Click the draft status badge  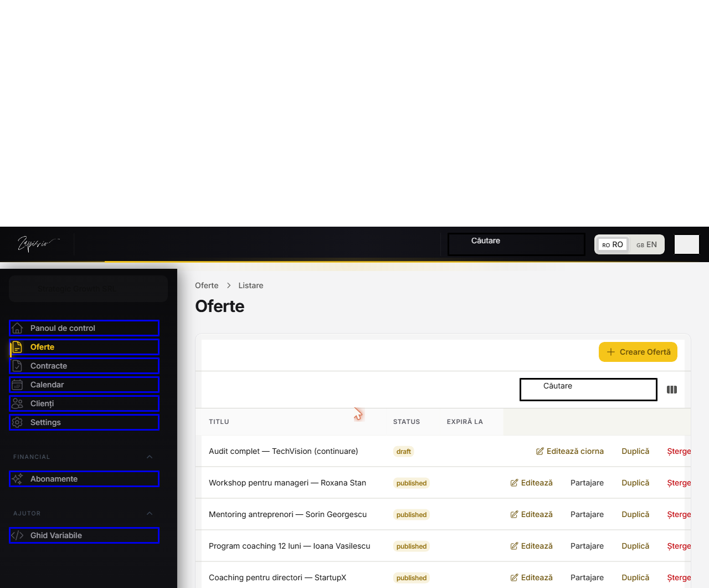pyautogui.click(x=404, y=451)
